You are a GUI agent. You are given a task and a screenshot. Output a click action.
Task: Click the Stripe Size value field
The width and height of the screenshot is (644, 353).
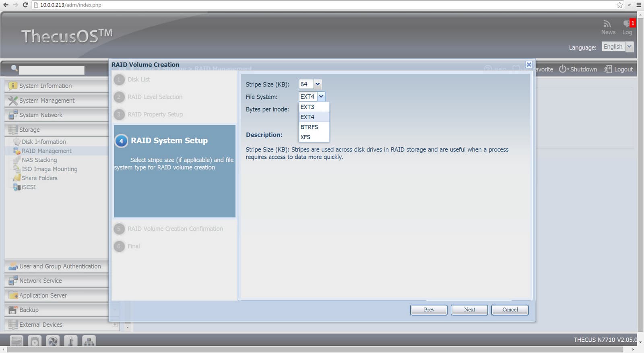pos(306,84)
